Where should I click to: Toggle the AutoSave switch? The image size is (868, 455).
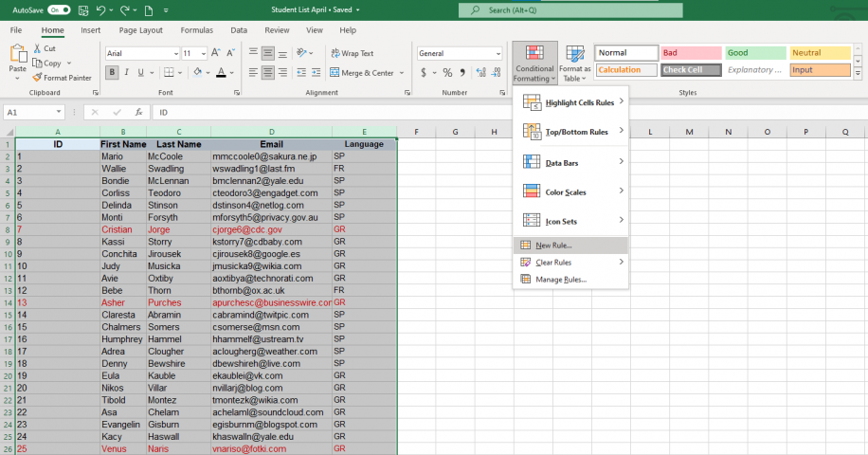click(x=59, y=10)
